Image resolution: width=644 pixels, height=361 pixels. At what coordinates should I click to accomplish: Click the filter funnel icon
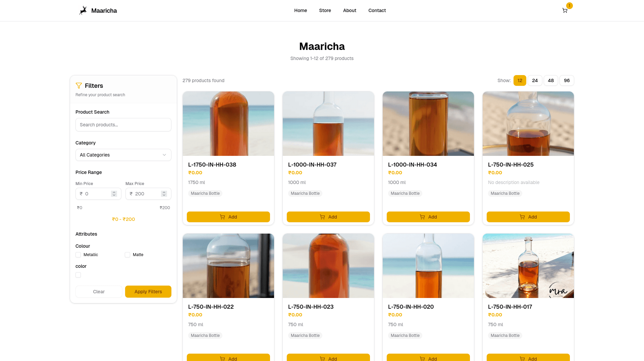(78, 85)
